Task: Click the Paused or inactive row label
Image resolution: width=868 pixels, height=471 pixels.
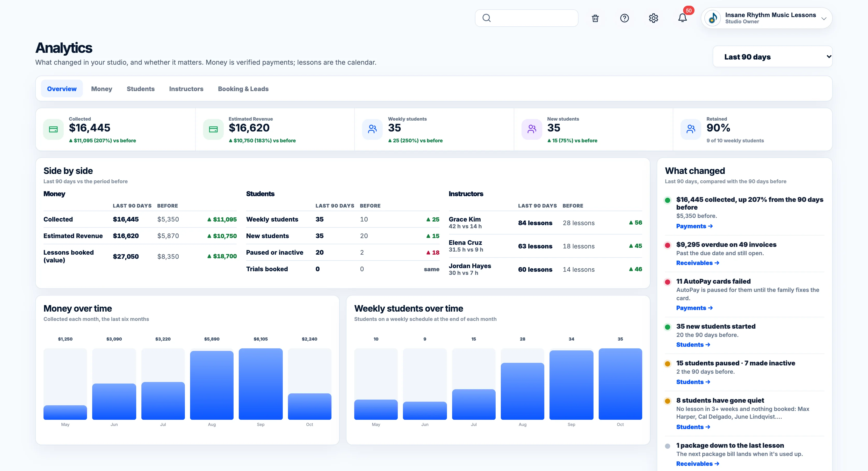Action: click(275, 253)
